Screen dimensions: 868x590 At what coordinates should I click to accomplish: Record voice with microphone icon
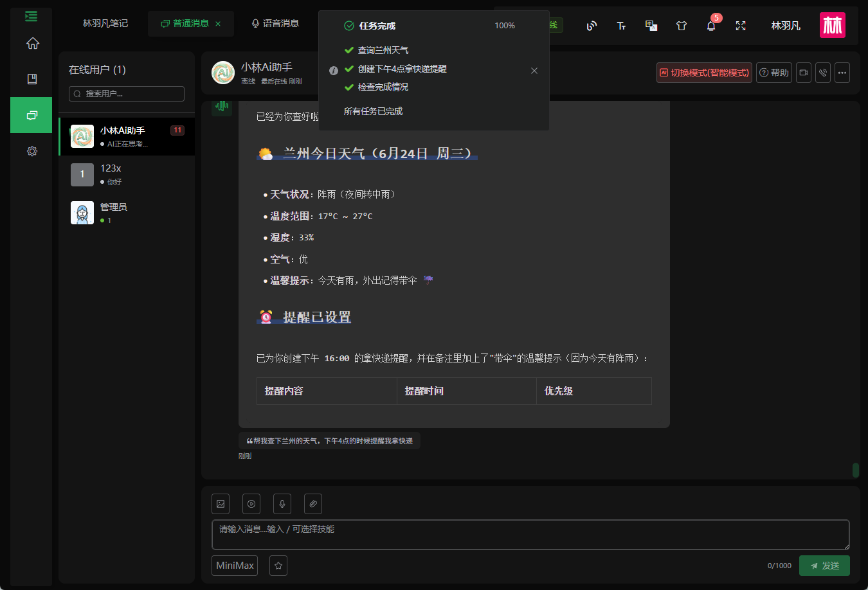[282, 504]
